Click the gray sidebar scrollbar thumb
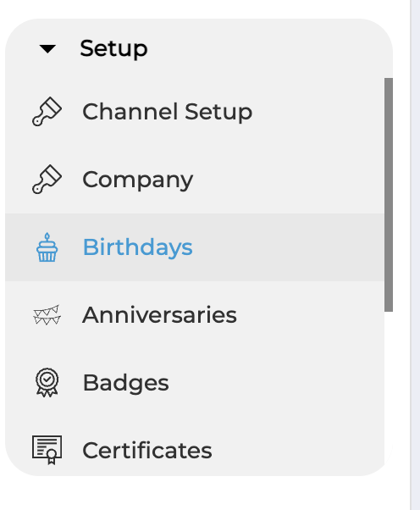 tap(389, 195)
